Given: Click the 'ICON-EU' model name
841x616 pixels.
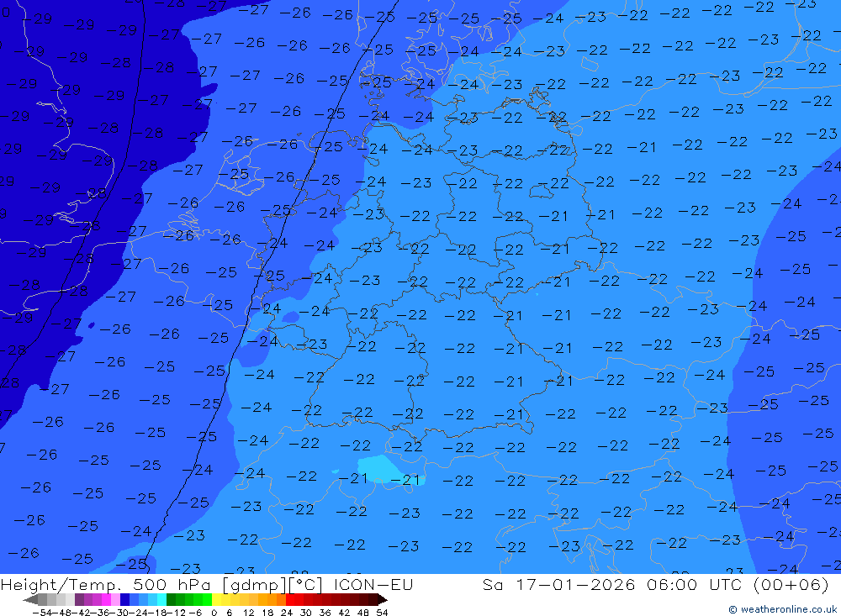Looking at the screenshot, I should click(x=373, y=584).
